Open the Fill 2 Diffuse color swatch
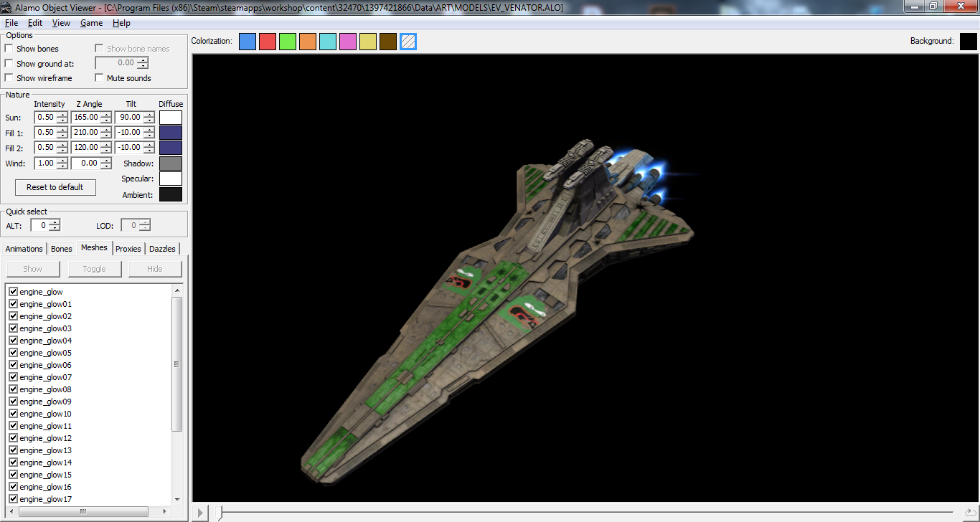Image resolution: width=980 pixels, height=522 pixels. (x=171, y=148)
